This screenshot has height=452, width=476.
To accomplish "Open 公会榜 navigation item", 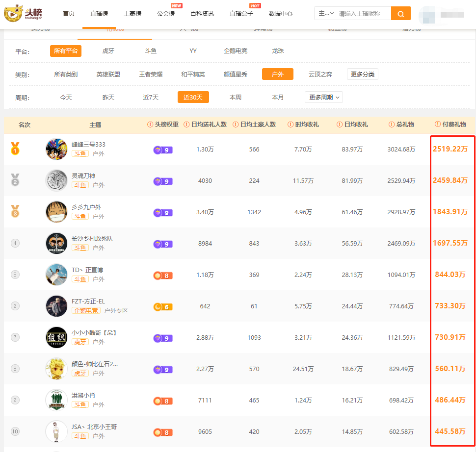I will tap(166, 14).
